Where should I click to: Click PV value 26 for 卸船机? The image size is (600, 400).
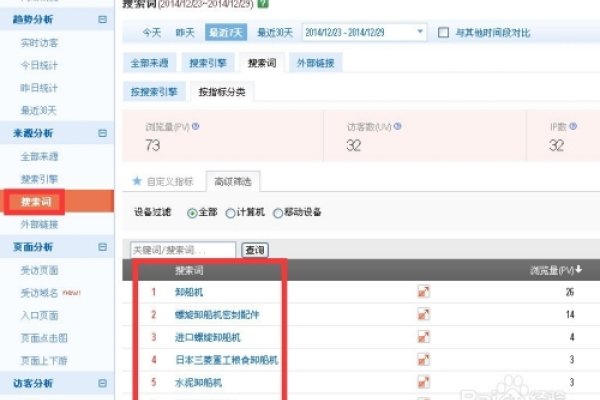click(x=570, y=292)
